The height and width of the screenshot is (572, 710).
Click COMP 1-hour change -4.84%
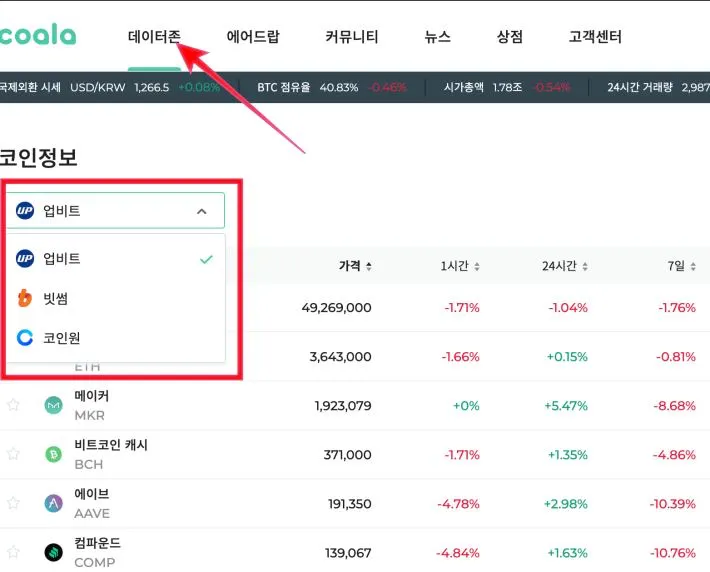point(457,553)
